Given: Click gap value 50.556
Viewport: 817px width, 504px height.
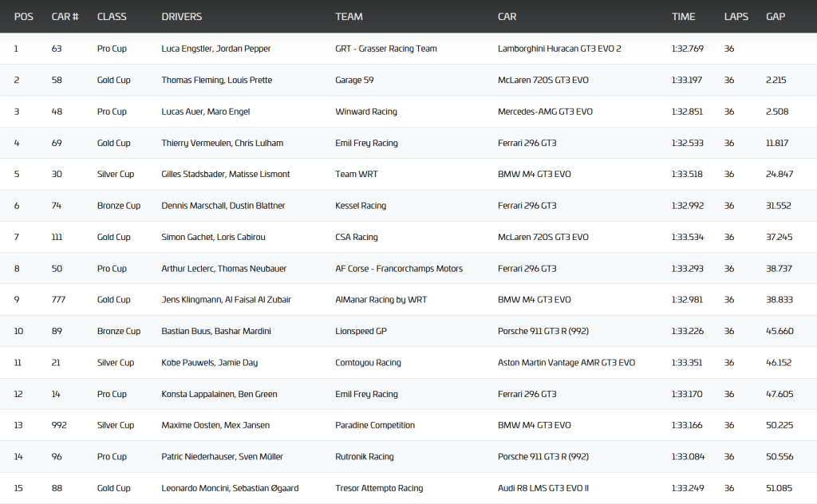Looking at the screenshot, I should tap(780, 457).
